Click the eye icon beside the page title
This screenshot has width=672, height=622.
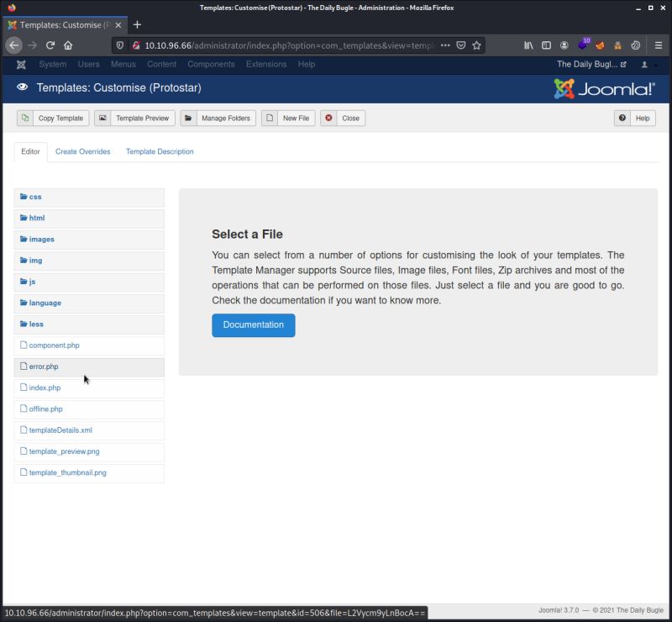[22, 87]
